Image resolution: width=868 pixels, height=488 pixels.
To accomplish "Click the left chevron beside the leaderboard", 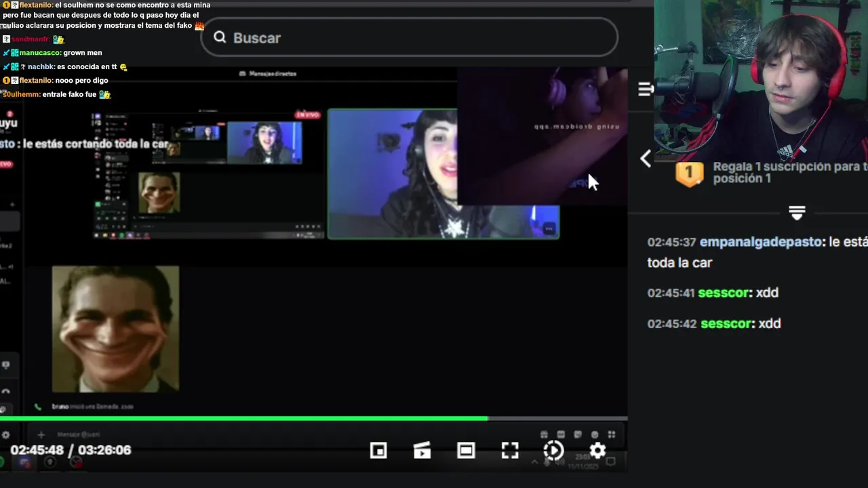I will coord(646,159).
